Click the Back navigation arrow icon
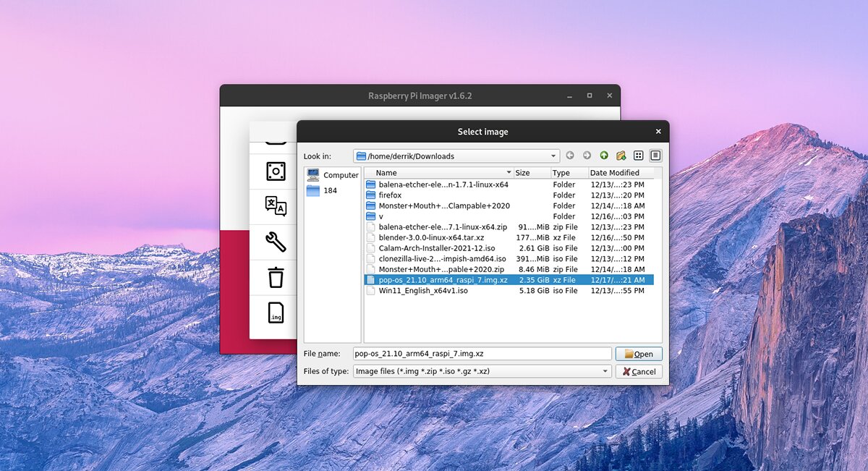The height and width of the screenshot is (471, 868). [570, 156]
